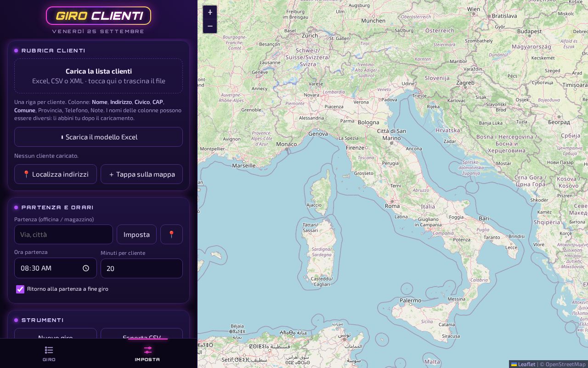Image resolution: width=588 pixels, height=368 pixels.
Task: Open the clock picker in Ora partenza
Action: coord(86,268)
